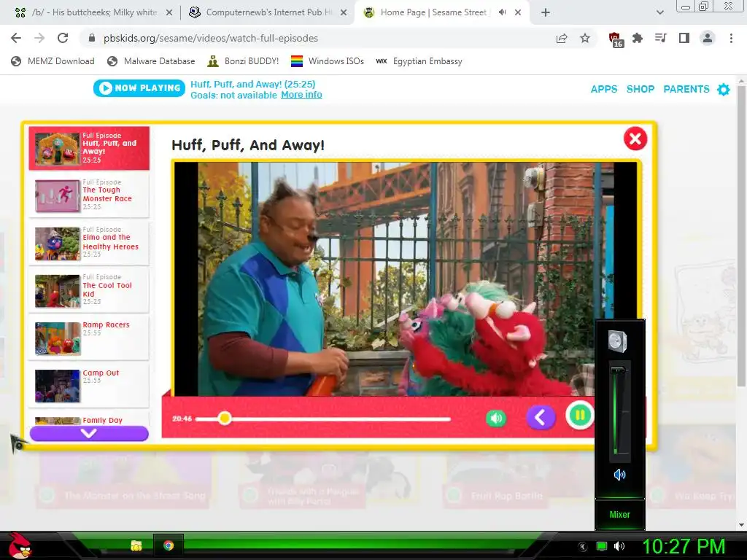The width and height of the screenshot is (747, 560).
Task: Open the APPS menu
Action: (x=603, y=89)
